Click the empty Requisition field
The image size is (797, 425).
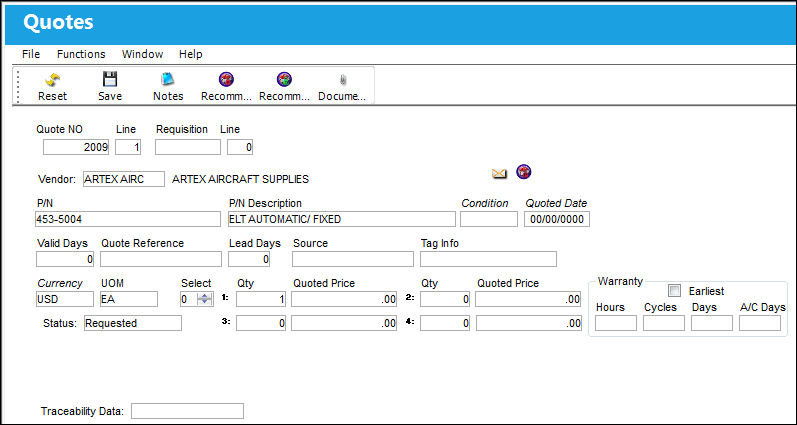click(188, 147)
